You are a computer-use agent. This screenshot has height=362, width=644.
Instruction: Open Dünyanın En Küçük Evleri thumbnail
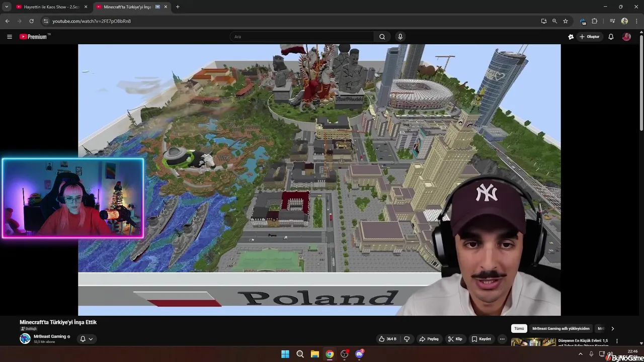pos(533,342)
